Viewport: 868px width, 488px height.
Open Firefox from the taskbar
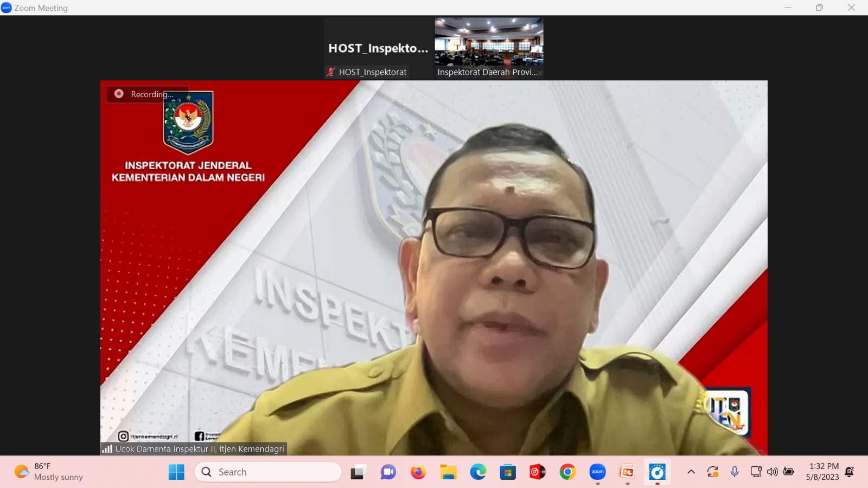click(x=418, y=472)
